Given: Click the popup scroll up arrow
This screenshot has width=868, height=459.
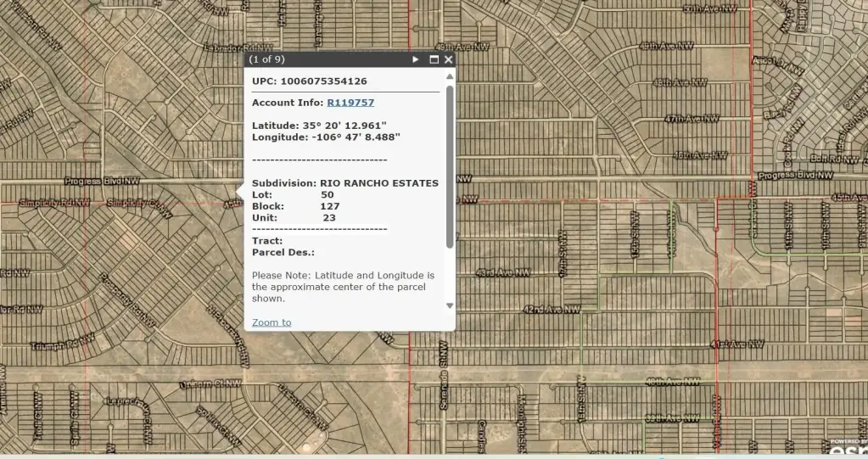Looking at the screenshot, I should pyautogui.click(x=450, y=76).
